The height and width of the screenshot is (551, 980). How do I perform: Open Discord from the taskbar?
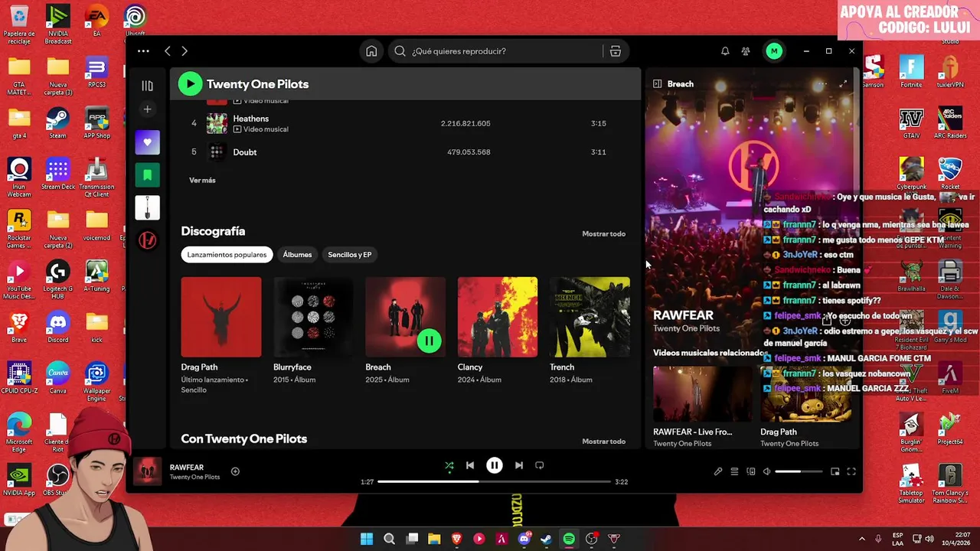[x=524, y=539]
